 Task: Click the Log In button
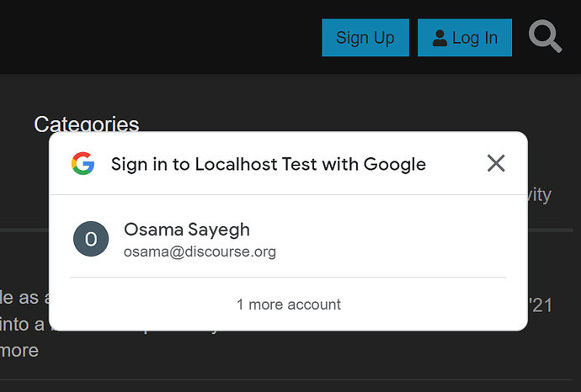(x=465, y=37)
